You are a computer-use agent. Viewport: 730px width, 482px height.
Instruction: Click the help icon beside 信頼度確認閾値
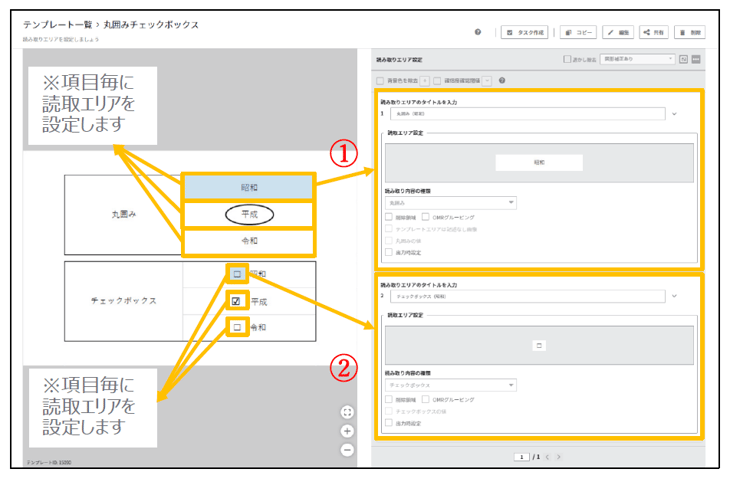pyautogui.click(x=501, y=80)
